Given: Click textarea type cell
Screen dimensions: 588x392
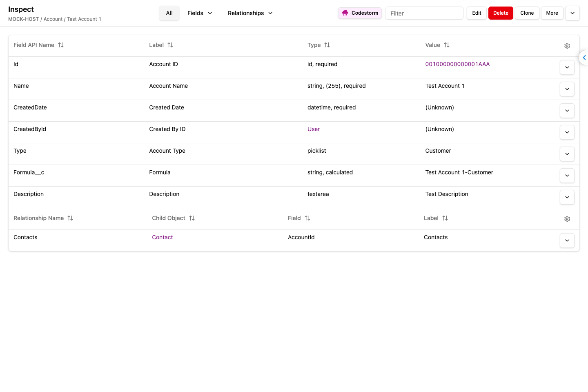Looking at the screenshot, I should click(318, 194).
